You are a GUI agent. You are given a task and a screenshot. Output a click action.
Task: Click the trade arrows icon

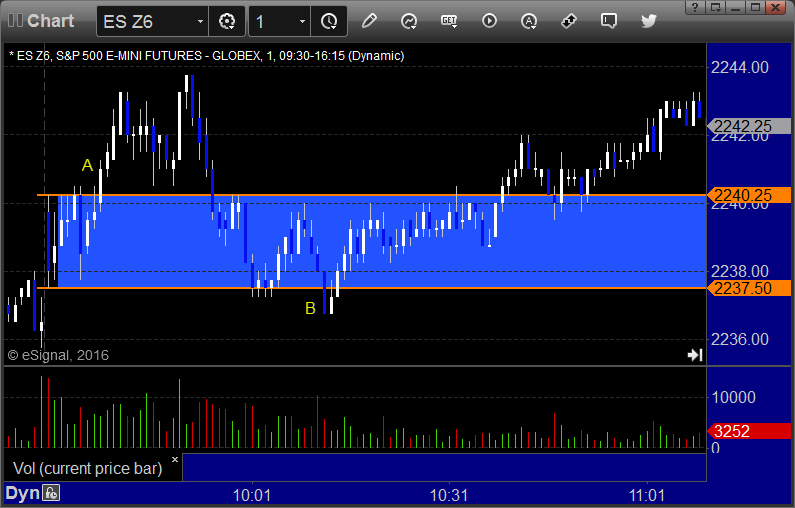pos(569,21)
